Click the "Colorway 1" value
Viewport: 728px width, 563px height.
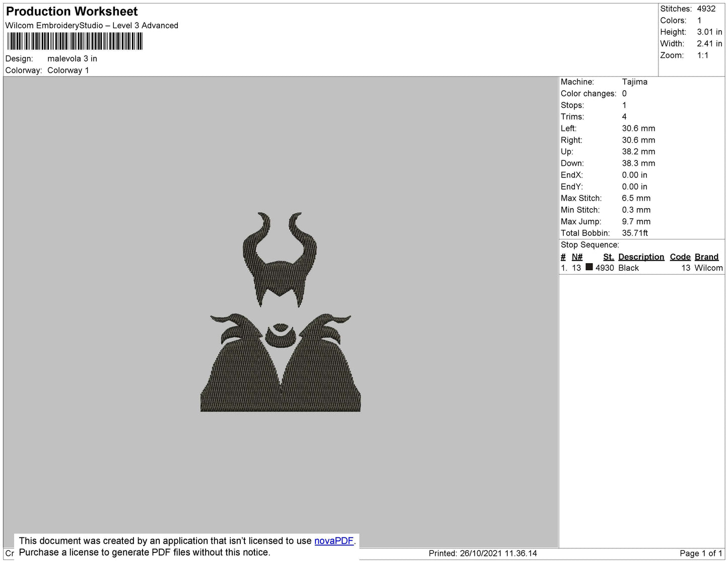68,71
